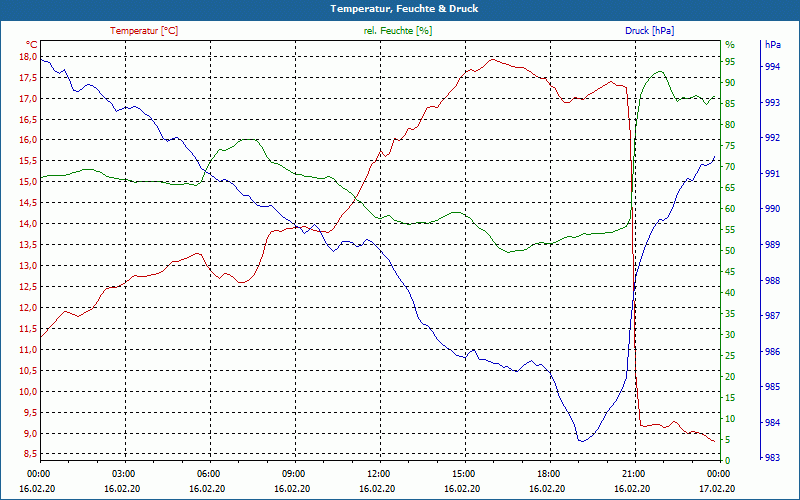Click the '17.02.20' date label

(718, 488)
